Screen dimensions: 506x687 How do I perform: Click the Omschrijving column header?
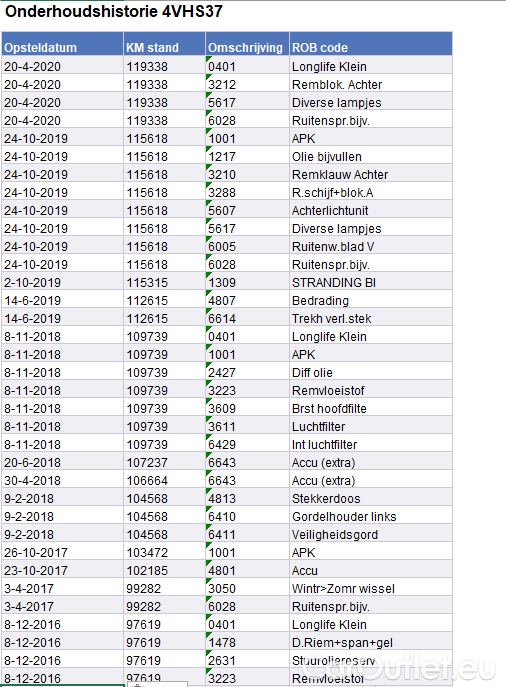point(247,44)
